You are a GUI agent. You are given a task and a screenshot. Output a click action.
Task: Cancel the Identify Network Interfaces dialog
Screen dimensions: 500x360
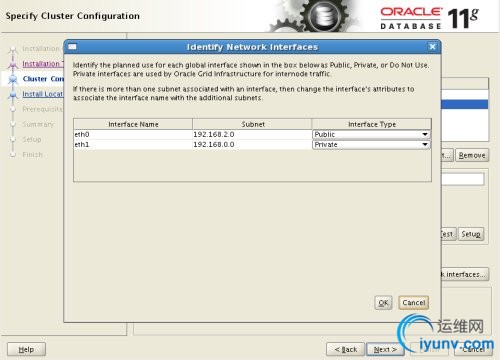[414, 303]
